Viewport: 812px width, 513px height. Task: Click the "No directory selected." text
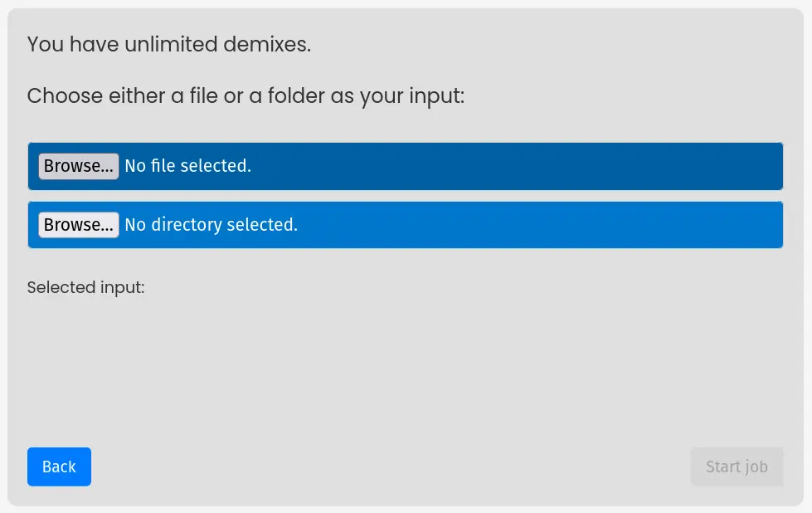point(211,225)
